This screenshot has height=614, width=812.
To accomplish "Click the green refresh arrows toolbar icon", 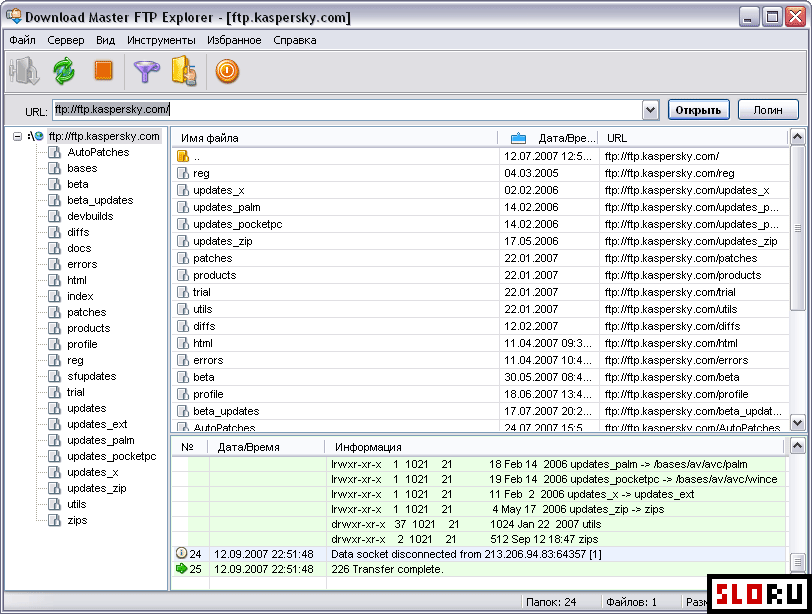I will pos(64,71).
